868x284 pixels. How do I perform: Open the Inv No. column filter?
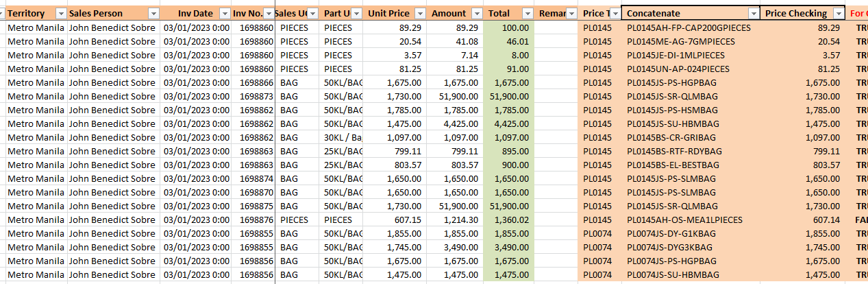point(268,14)
